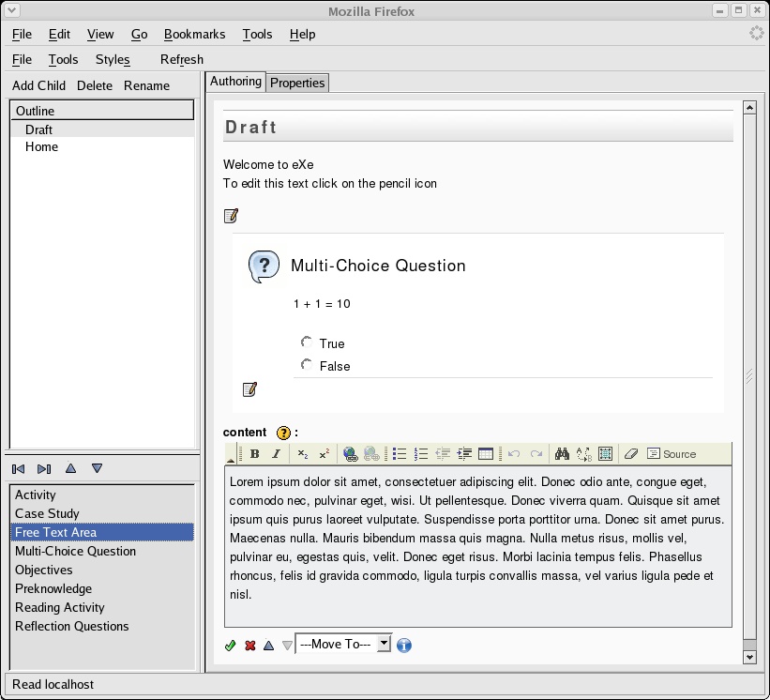
Task: Decrease indent of the text
Action: pyautogui.click(x=443, y=454)
